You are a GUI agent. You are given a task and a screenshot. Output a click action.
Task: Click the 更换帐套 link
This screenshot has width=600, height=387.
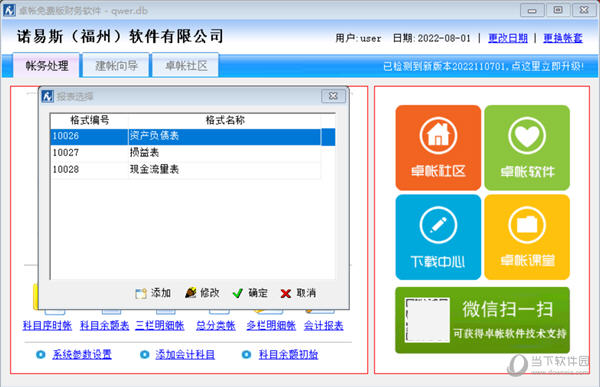[563, 38]
